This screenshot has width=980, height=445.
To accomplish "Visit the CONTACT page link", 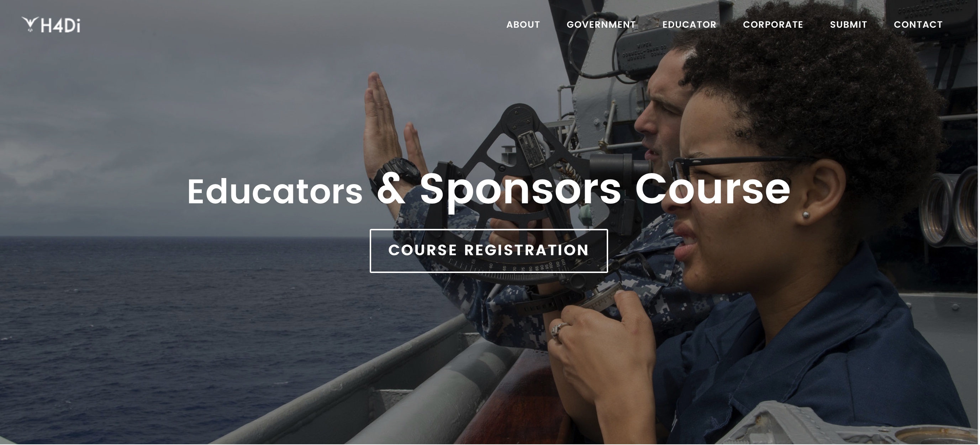I will 918,25.
